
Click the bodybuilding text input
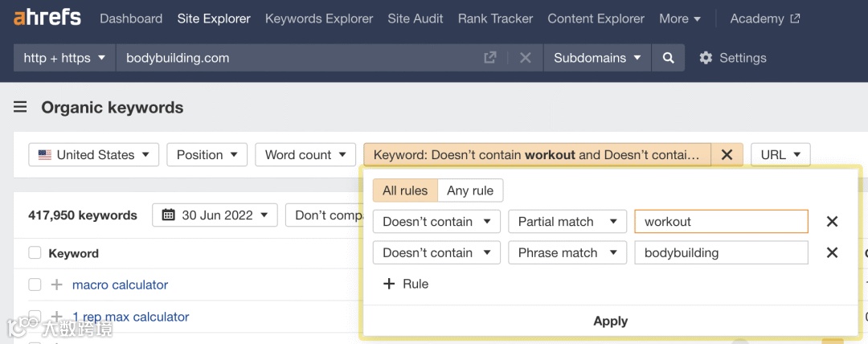[x=721, y=252]
